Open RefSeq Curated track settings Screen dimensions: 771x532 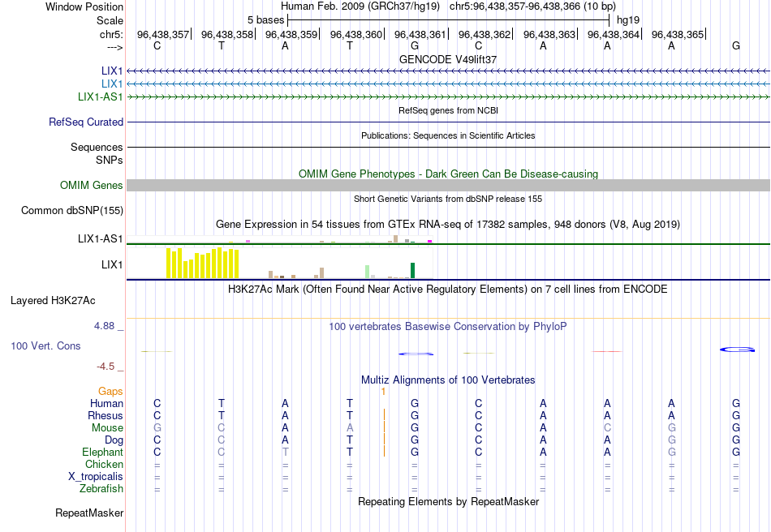coord(86,122)
